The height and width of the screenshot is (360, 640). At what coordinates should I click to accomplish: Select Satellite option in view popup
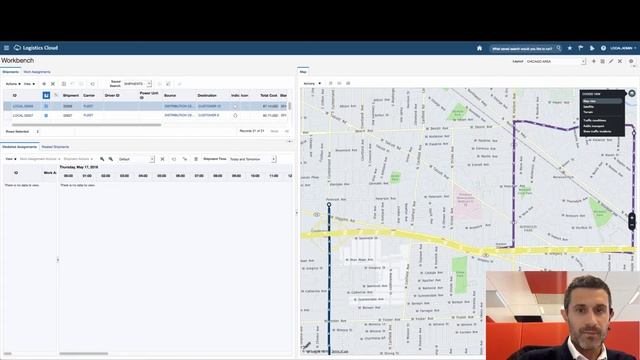[589, 107]
